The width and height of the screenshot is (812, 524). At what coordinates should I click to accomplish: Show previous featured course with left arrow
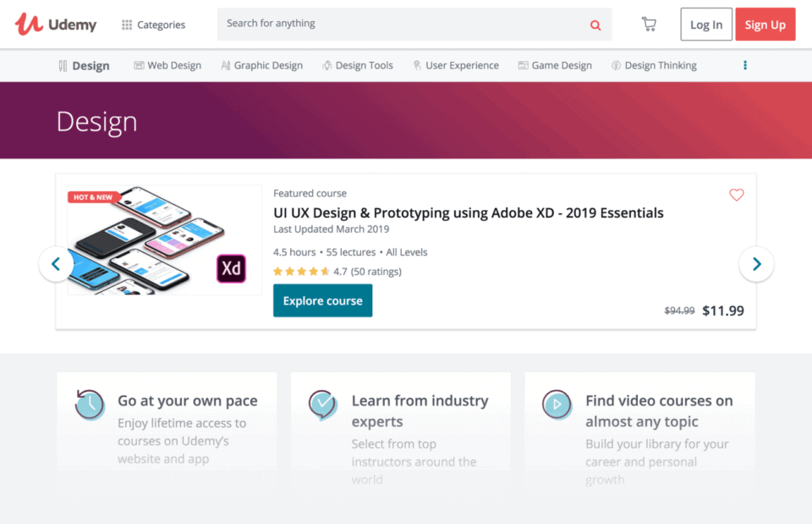(56, 264)
